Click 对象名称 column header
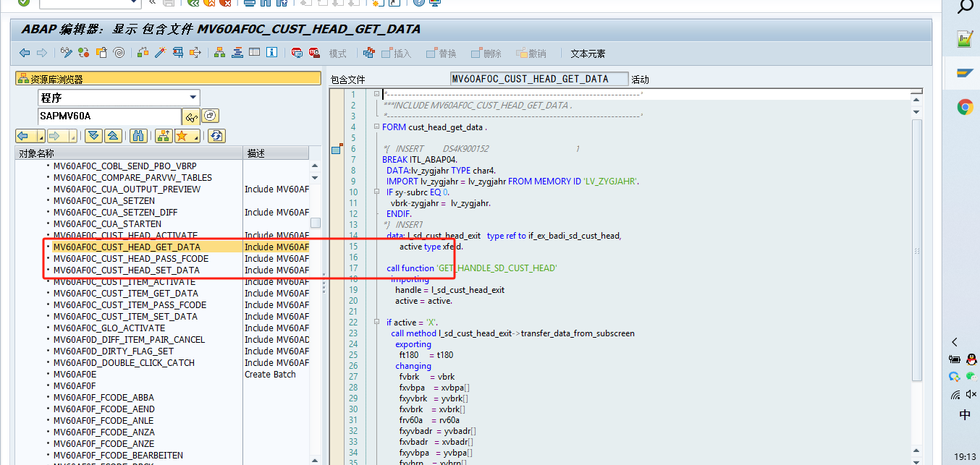This screenshot has height=465, width=980. point(130,153)
